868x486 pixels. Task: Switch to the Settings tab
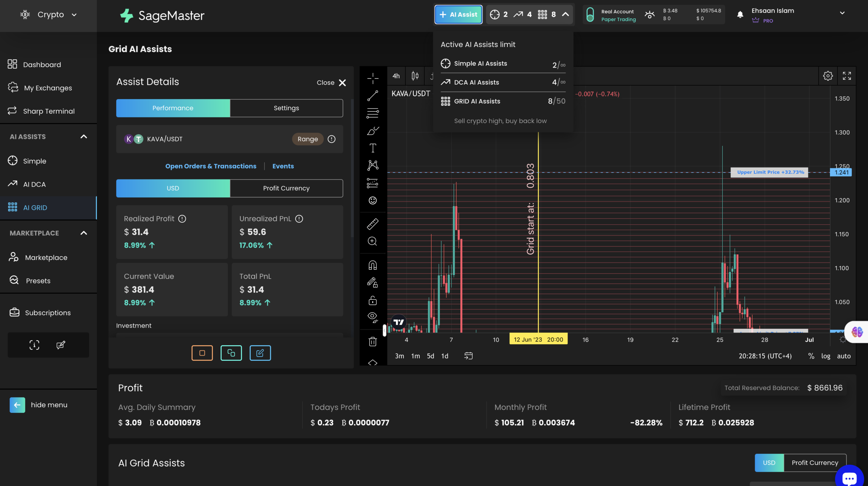coord(286,108)
